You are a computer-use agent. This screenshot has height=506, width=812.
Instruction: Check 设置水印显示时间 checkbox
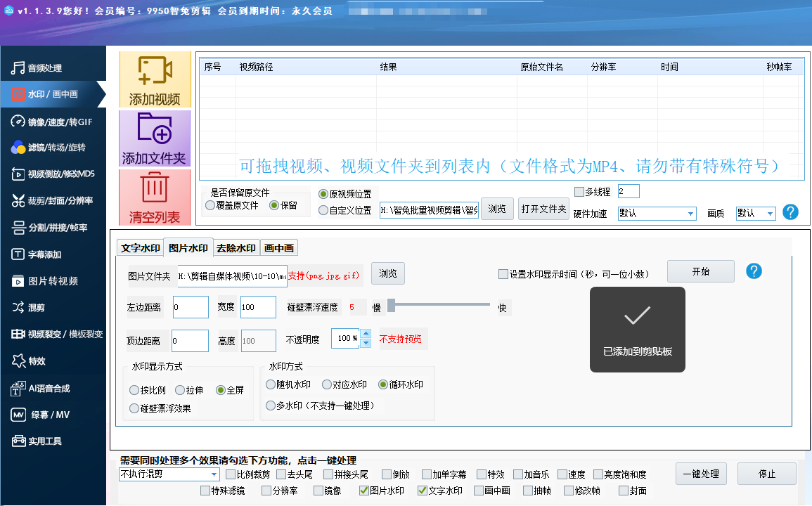click(x=503, y=274)
